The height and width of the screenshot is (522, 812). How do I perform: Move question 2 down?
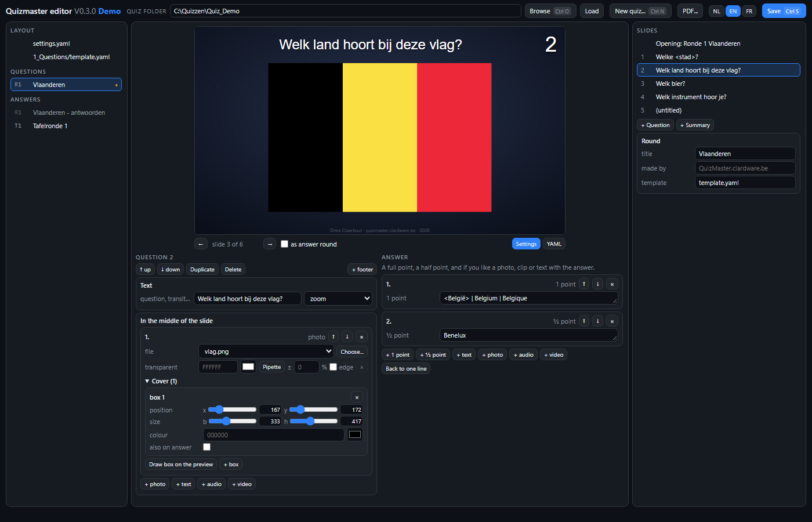point(171,269)
